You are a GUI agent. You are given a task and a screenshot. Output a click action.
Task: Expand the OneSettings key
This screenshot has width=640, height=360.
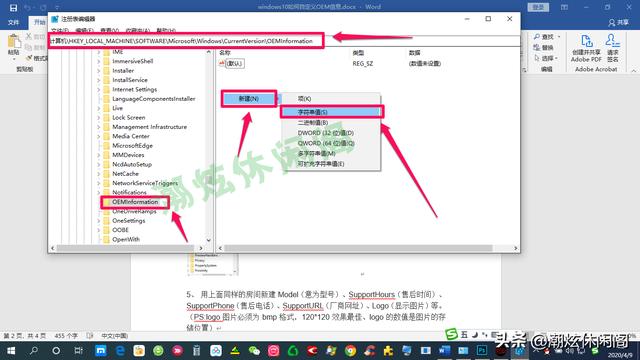98,221
